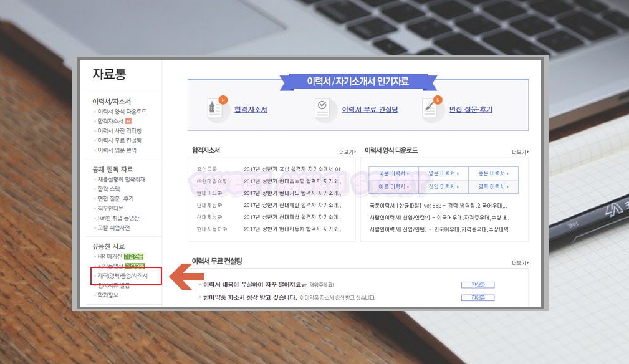
Task: Select the 영문 이력서 format button
Action: click(x=443, y=173)
